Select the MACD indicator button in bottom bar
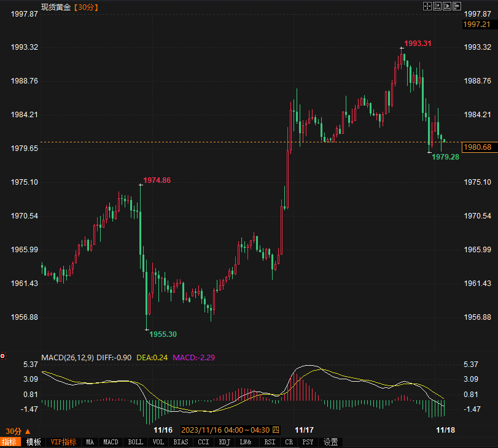Screen dimensions: 498x448 111,442
